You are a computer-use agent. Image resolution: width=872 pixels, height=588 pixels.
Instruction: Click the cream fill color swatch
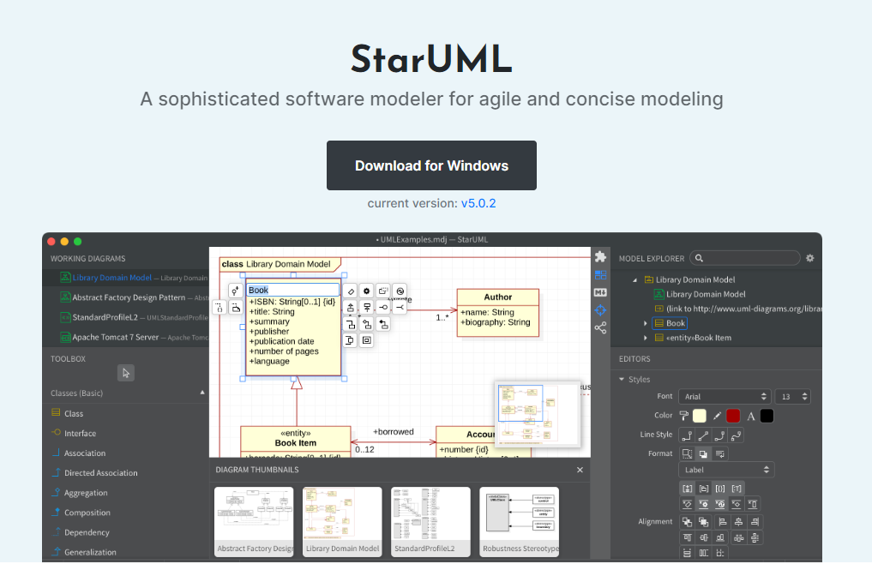click(x=699, y=416)
